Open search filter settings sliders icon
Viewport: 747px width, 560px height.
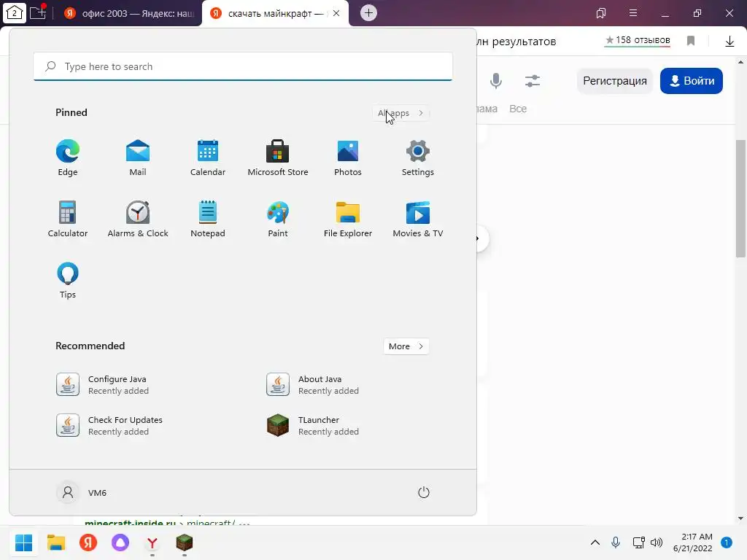pyautogui.click(x=532, y=80)
